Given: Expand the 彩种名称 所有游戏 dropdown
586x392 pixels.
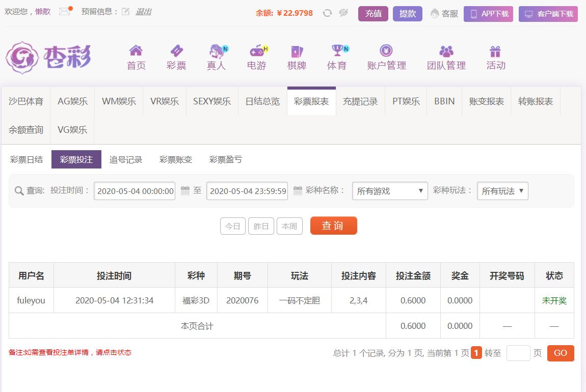Looking at the screenshot, I should (390, 191).
